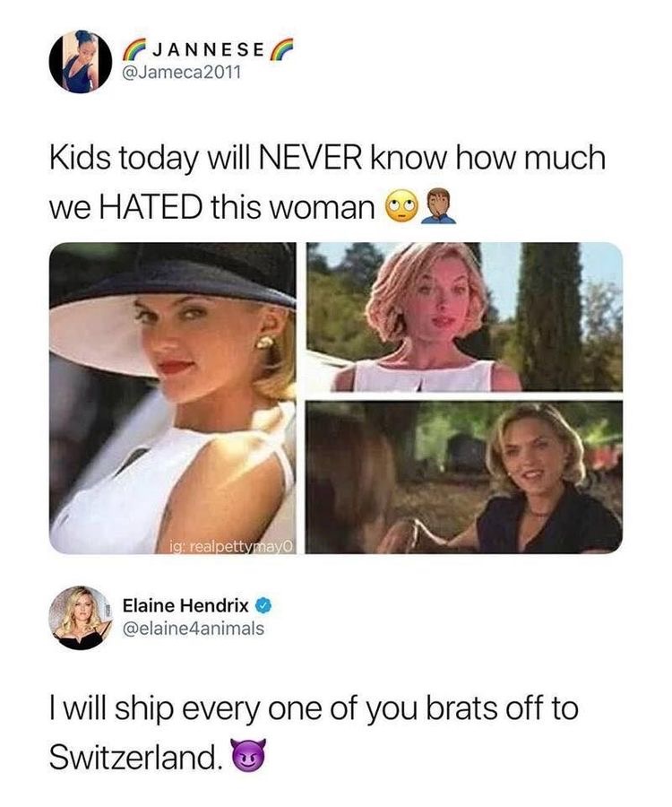Open the @elaine4animals handle
The image size is (672, 807).
194,629
